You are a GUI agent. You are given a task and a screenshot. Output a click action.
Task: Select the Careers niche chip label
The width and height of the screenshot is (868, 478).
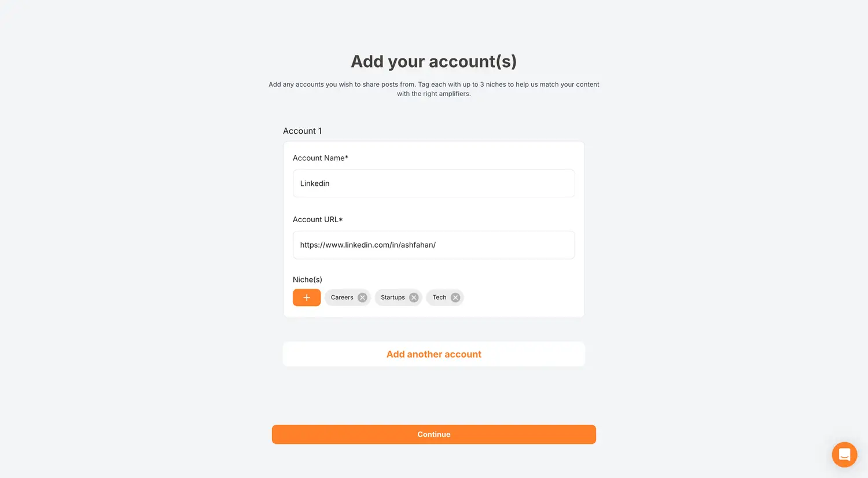[342, 297]
